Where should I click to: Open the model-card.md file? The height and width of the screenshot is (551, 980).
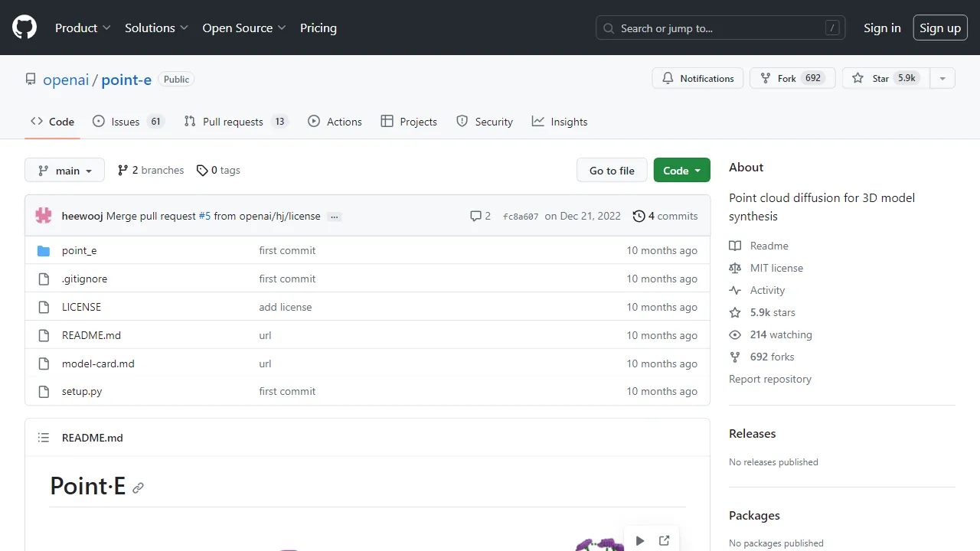[x=98, y=364]
